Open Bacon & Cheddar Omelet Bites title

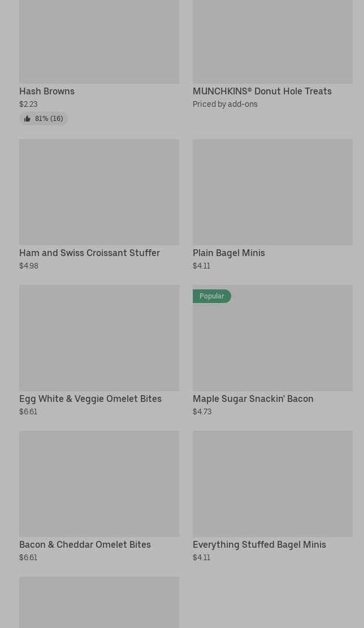85,545
